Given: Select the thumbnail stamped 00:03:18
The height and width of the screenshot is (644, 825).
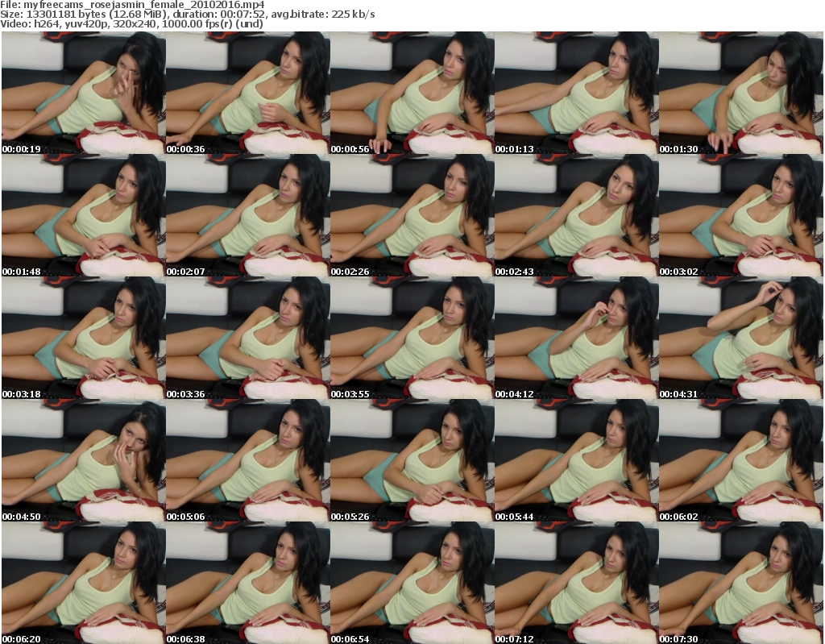Looking at the screenshot, I should tap(84, 338).
